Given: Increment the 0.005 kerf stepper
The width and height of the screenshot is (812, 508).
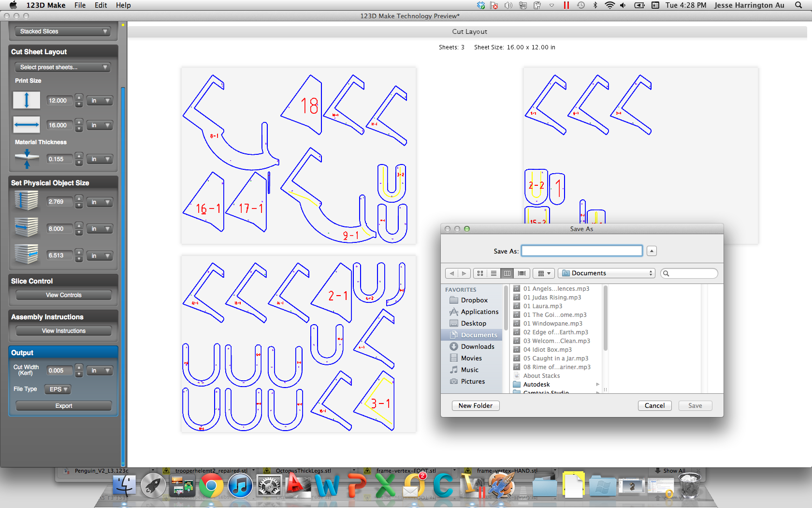Looking at the screenshot, I should (79, 368).
